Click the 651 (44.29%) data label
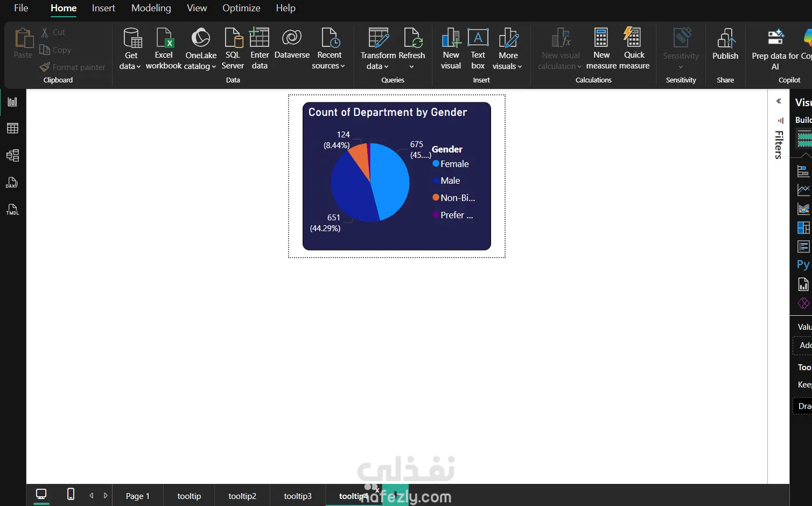Screen dimensions: 812x506 tap(326, 223)
